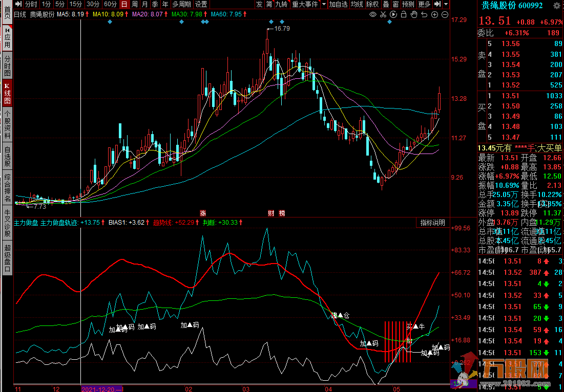Switch to 分时 time period

[31, 4]
